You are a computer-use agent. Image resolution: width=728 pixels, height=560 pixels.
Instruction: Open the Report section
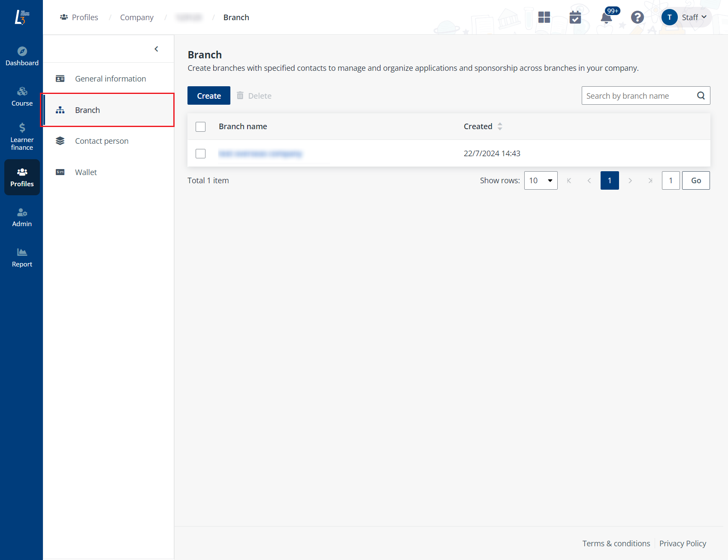tap(22, 257)
